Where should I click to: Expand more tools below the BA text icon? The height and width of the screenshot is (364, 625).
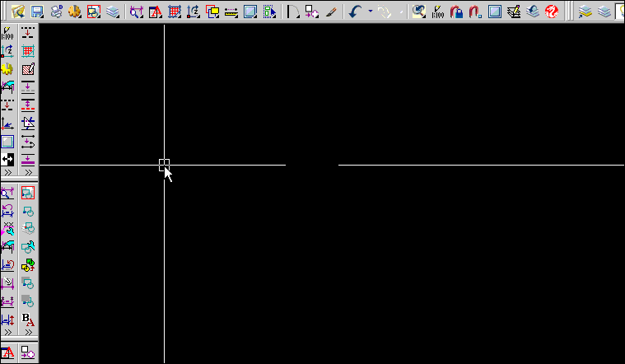click(x=28, y=332)
